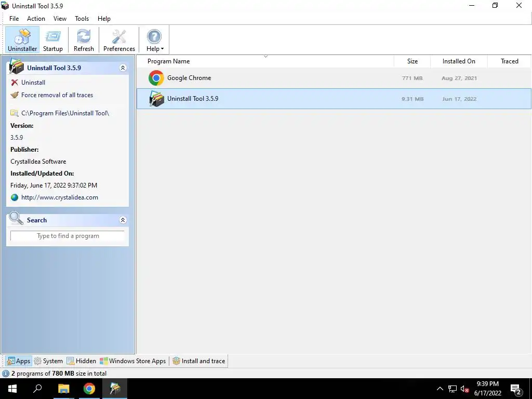This screenshot has width=532, height=399.
Task: Open the View menu
Action: click(60, 19)
